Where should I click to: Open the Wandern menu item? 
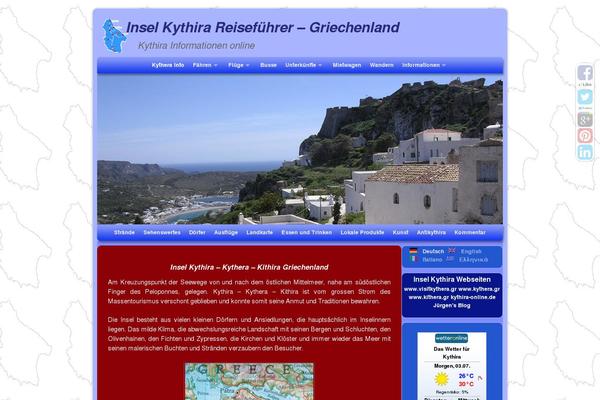382,65
